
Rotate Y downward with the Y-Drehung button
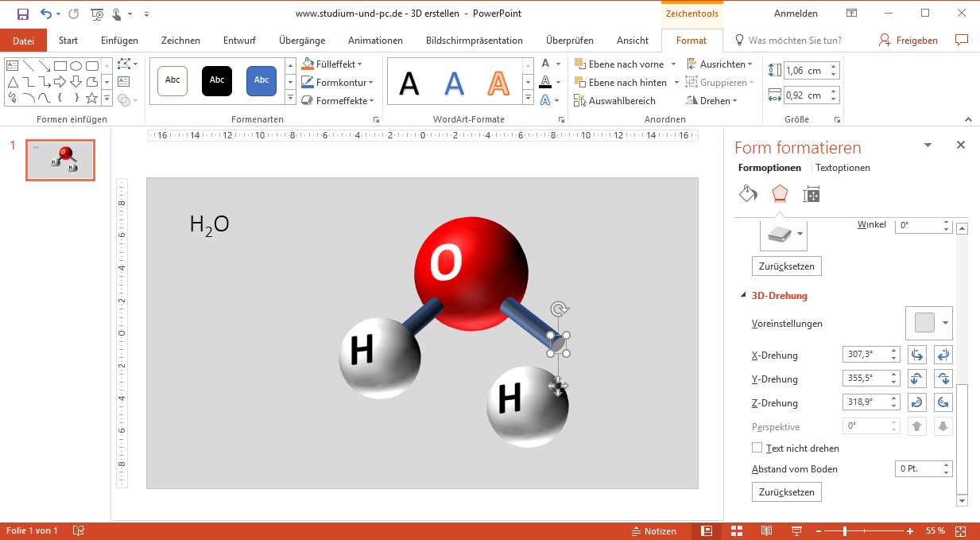tap(943, 379)
